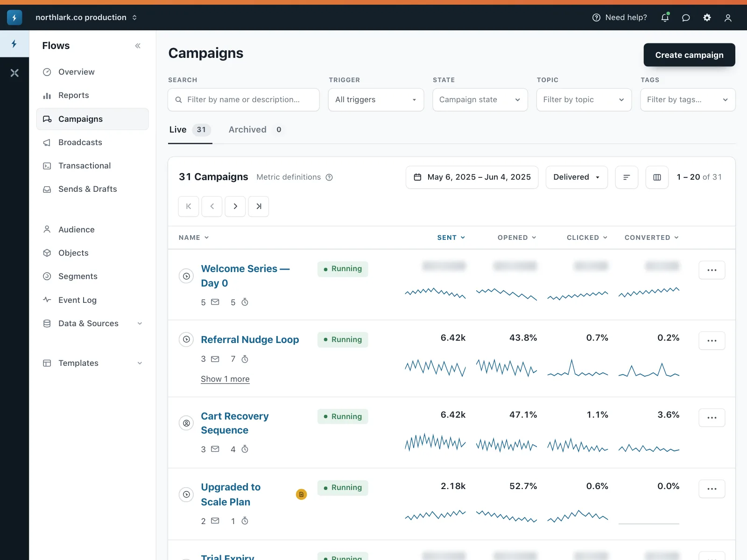Expand Templates in sidebar
This screenshot has height=560, width=747.
pyautogui.click(x=92, y=363)
